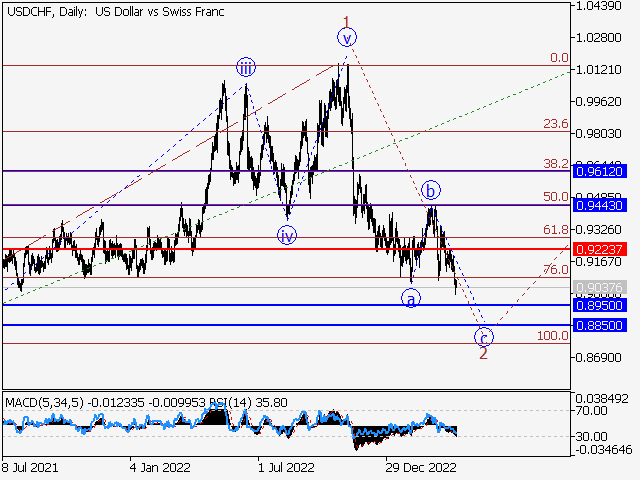Click the 1.04390 price axis value
This screenshot has height=480, width=640.
[598, 6]
